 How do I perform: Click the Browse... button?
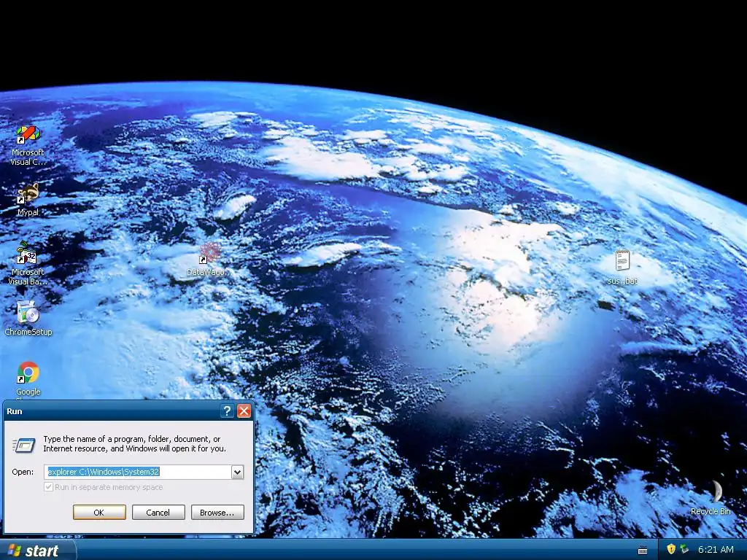[x=217, y=513]
